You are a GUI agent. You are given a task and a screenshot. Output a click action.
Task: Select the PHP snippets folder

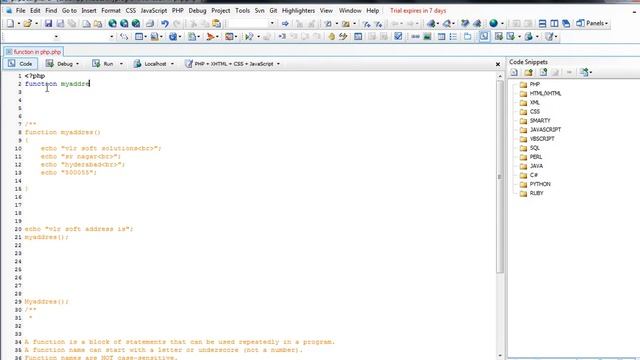point(530,84)
